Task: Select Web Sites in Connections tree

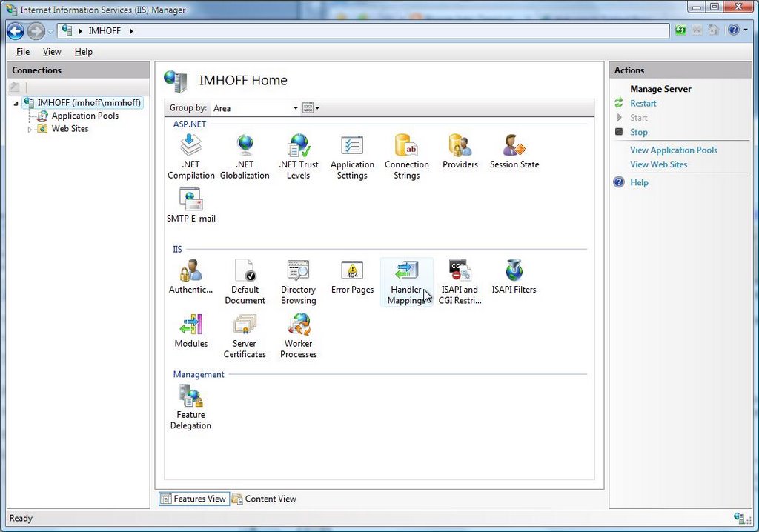Action: point(70,129)
